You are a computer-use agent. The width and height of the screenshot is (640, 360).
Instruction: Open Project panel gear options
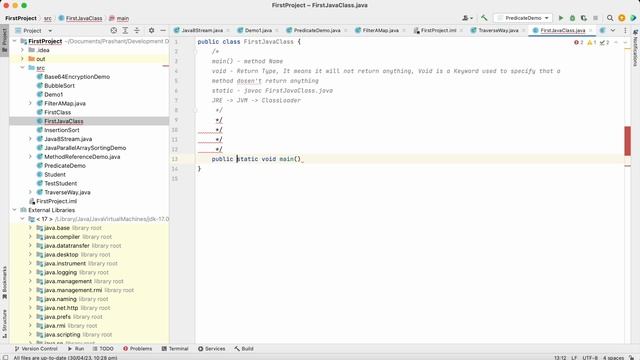pyautogui.click(x=151, y=31)
